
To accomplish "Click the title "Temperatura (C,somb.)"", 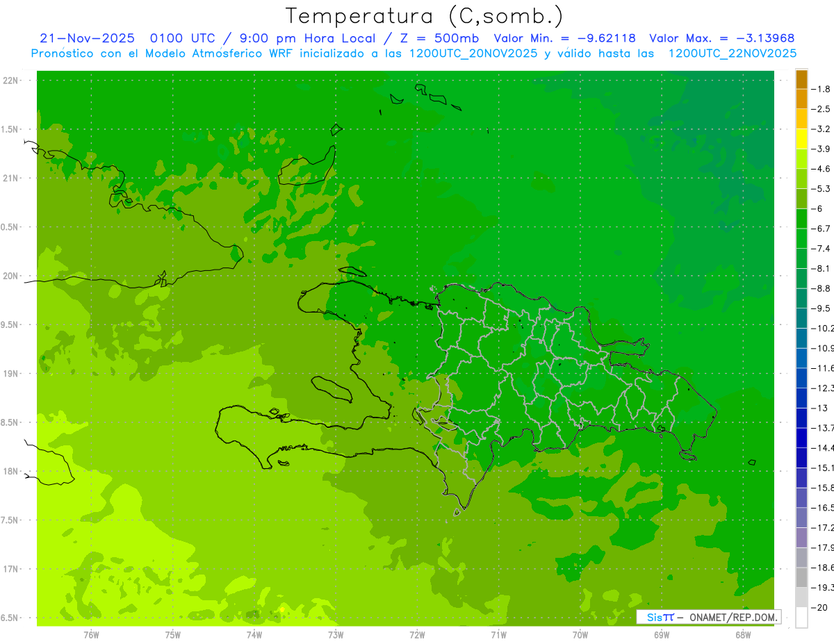I will pos(425,15).
